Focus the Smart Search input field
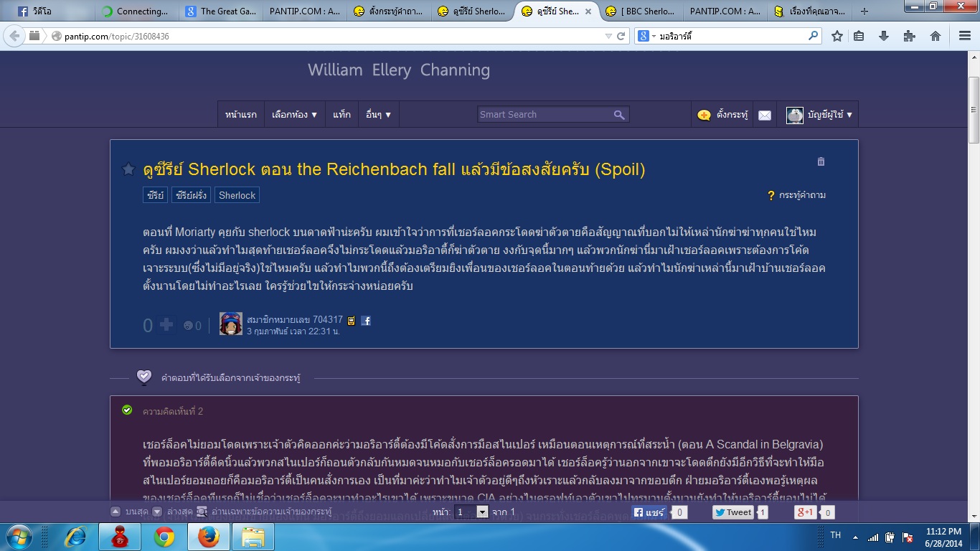980x551 pixels. click(545, 115)
